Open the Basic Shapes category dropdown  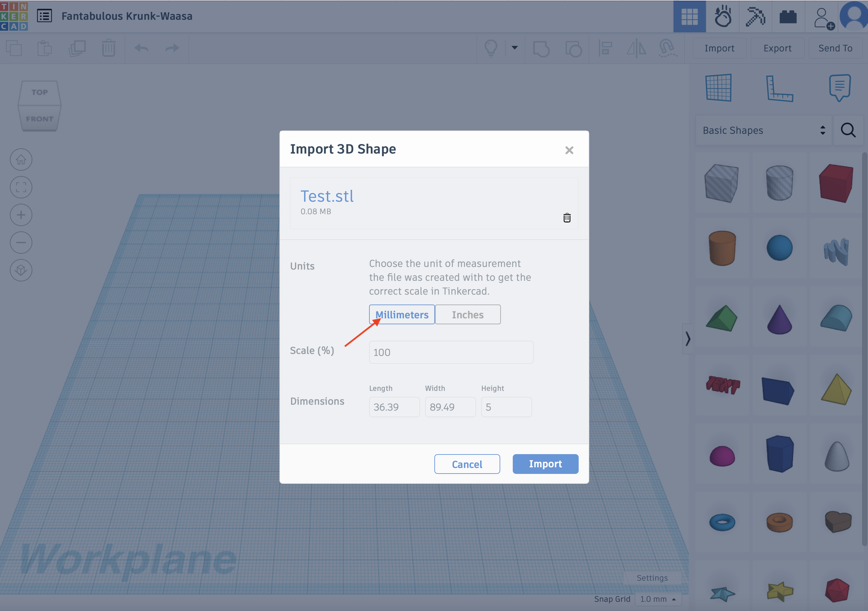763,131
